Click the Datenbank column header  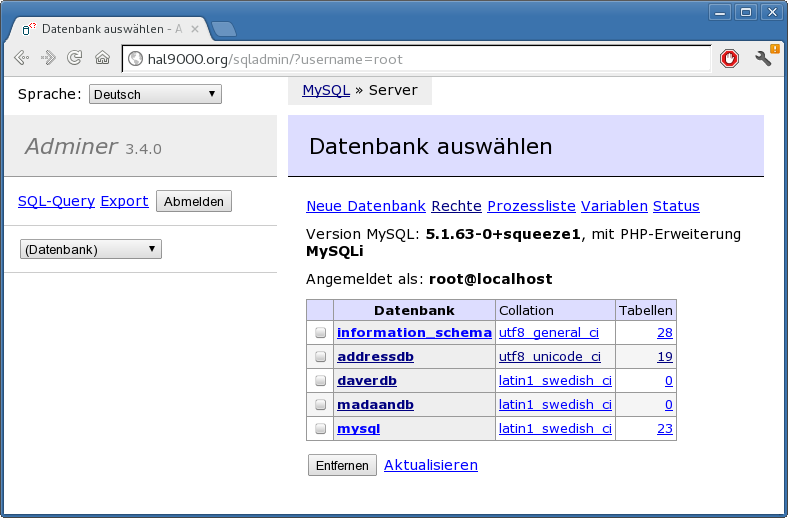(414, 310)
